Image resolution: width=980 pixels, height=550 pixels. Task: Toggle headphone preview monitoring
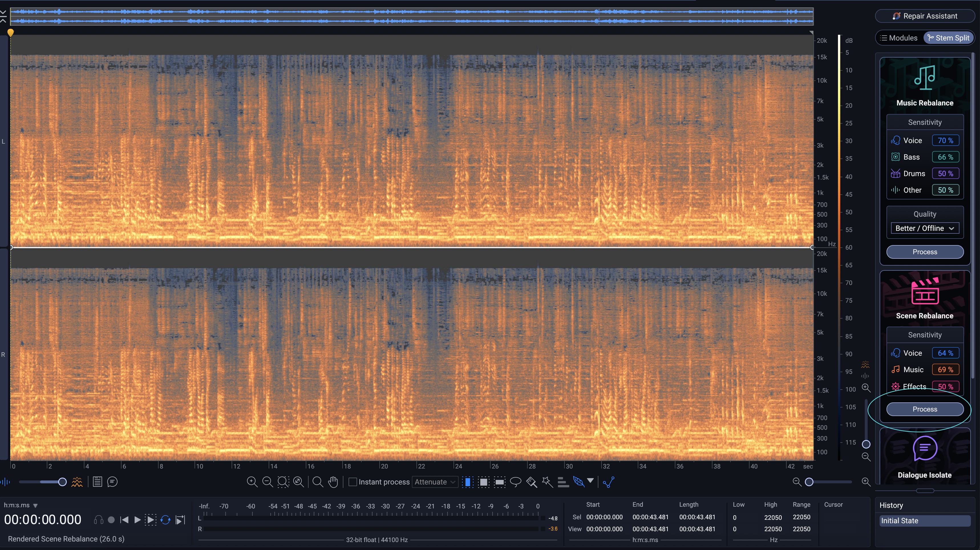[x=98, y=520]
